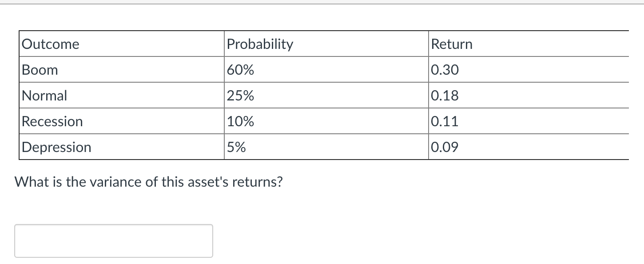Image resolution: width=644 pixels, height=264 pixels.
Task: Select the Probability column header
Action: pos(260,44)
